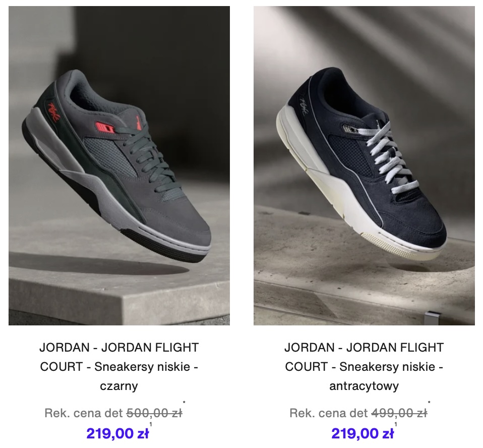Click the crossed-out 500,00 zł price
Screen dimensions: 483x448
[x=155, y=413]
